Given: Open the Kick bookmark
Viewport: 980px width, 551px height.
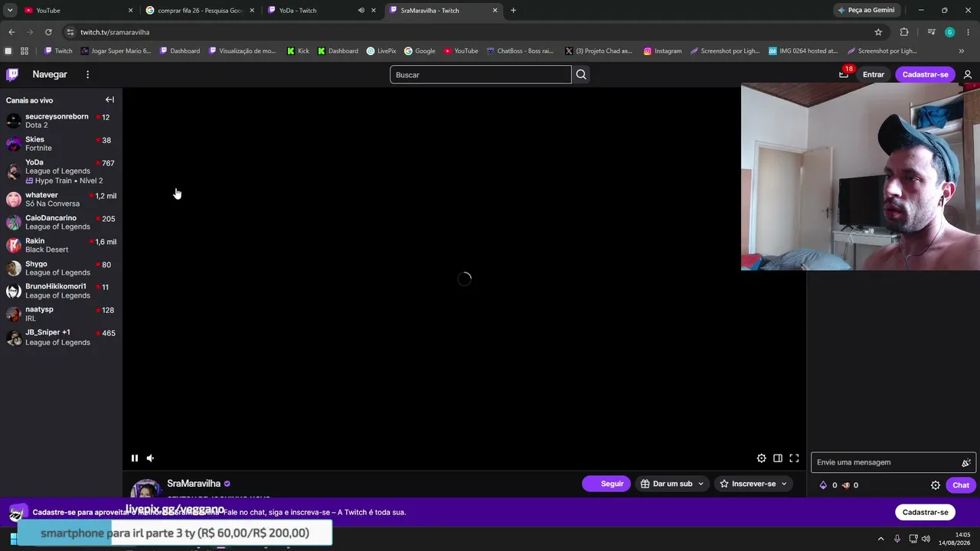Looking at the screenshot, I should (x=298, y=51).
